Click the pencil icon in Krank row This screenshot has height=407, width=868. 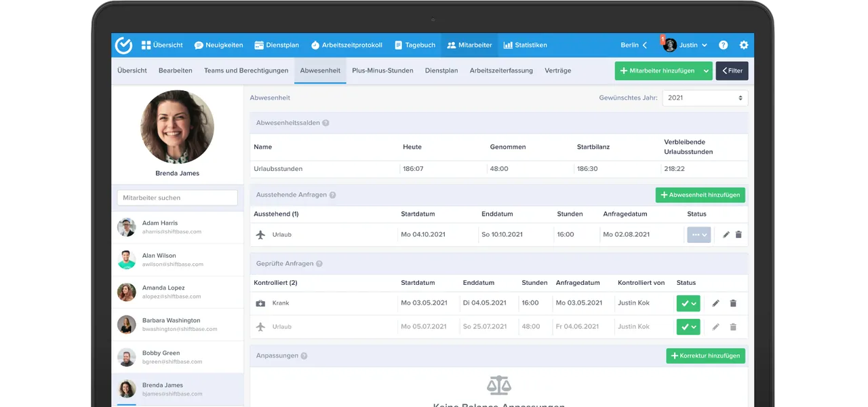[715, 303]
